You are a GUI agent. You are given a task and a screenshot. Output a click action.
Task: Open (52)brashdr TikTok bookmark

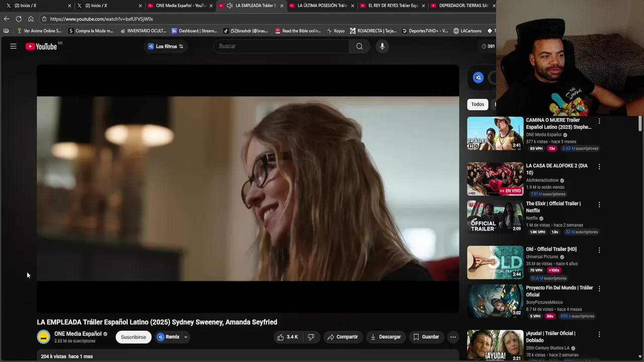[x=246, y=31]
